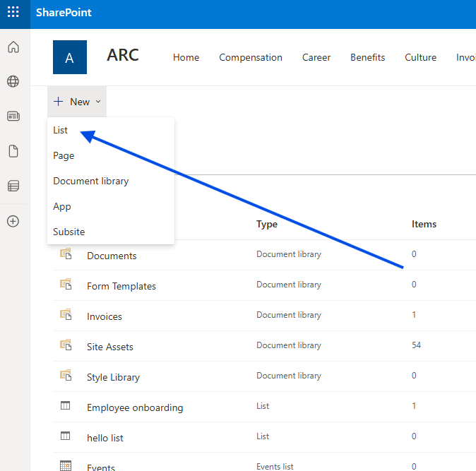Screen dimensions: 476x471
Task: Choose Document library from New menu
Action: (91, 181)
